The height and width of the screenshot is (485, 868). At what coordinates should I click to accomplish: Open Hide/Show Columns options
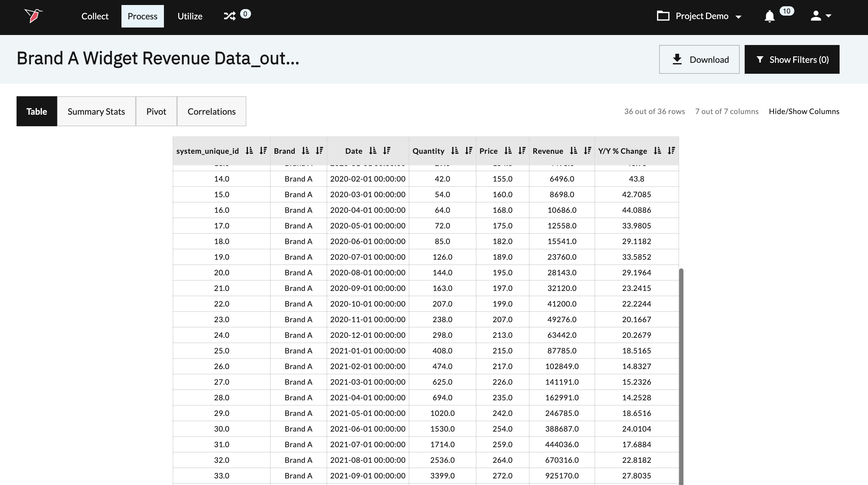coord(804,111)
